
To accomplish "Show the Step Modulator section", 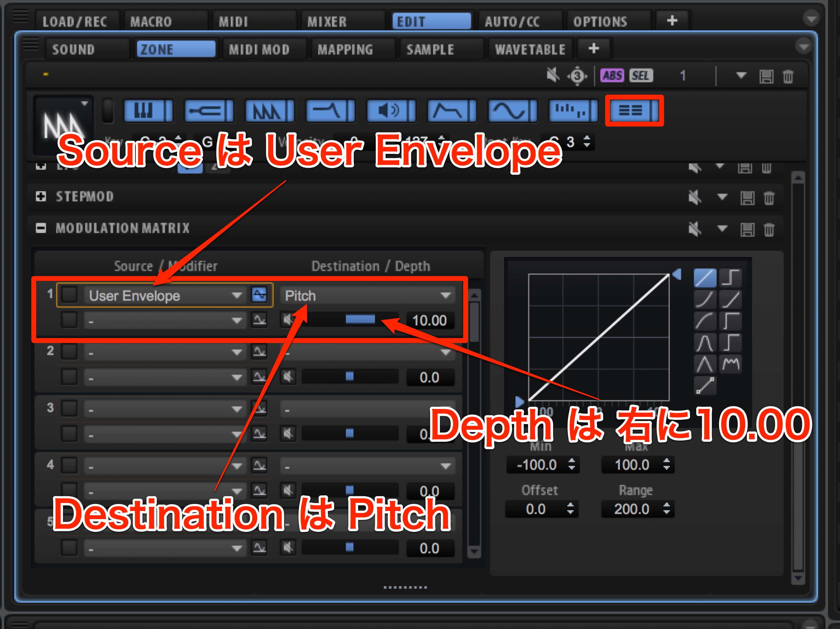I will click(x=574, y=111).
